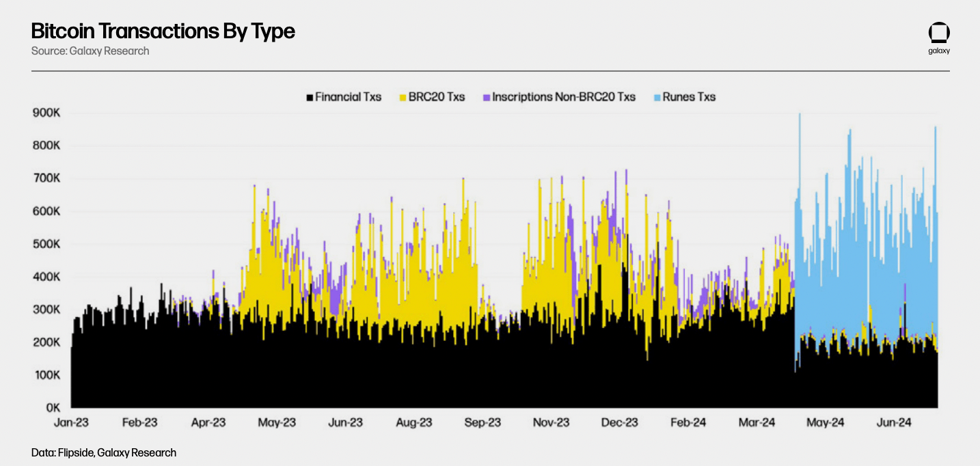
Task: Click the yellow BRC20 Txs legend swatch
Action: pyautogui.click(x=403, y=98)
